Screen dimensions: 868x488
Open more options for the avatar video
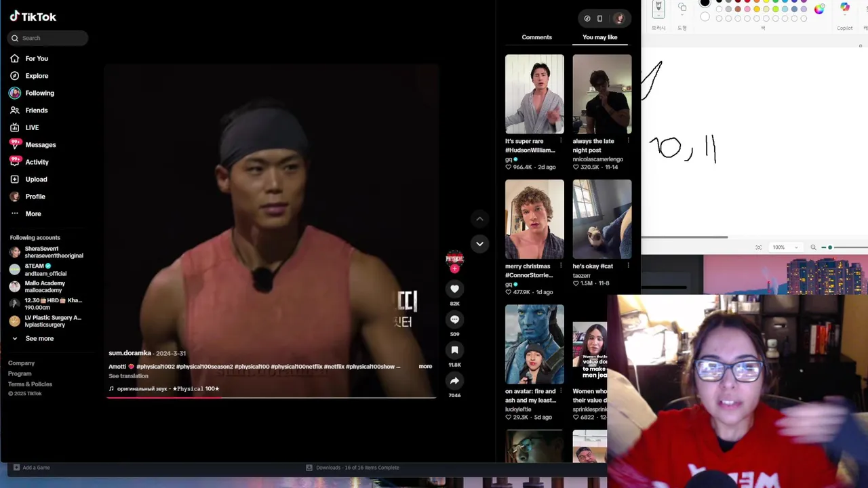click(561, 391)
